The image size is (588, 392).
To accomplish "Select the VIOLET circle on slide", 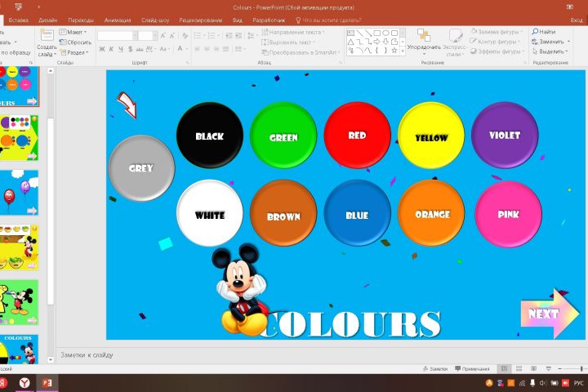I will pyautogui.click(x=505, y=135).
